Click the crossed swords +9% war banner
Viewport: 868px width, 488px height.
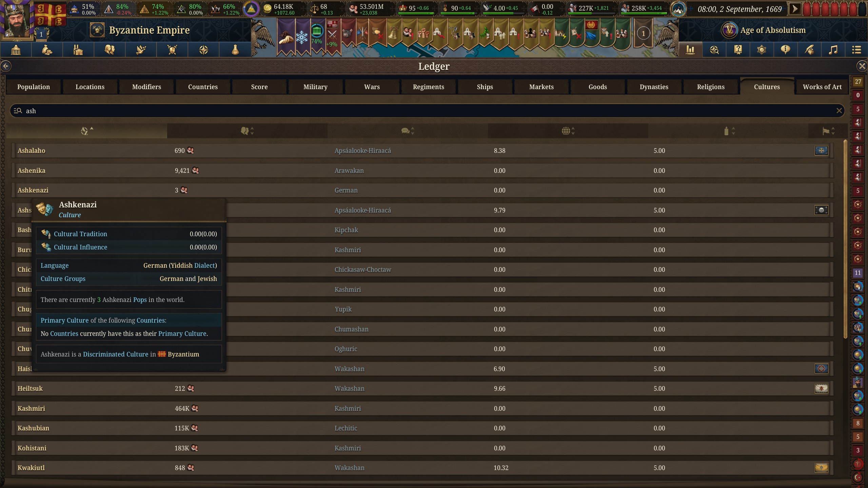coord(332,36)
